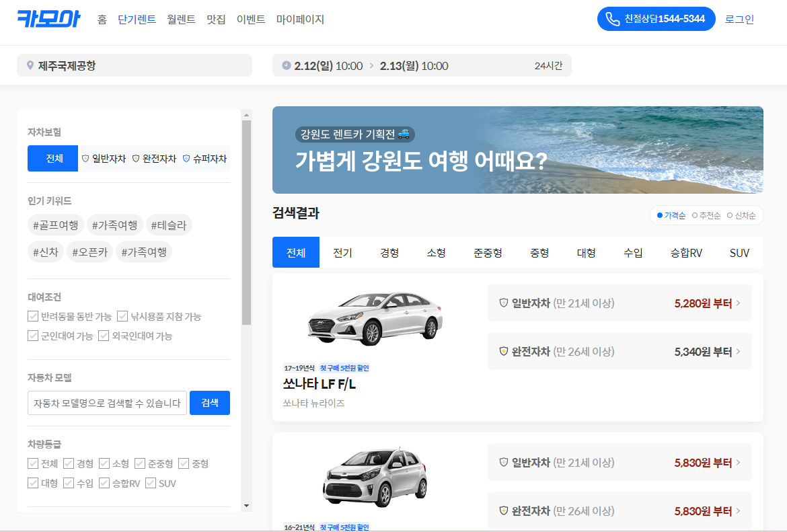Open second car 완전자차 5,830원 arrow
The width and height of the screenshot is (787, 532).
(x=739, y=511)
